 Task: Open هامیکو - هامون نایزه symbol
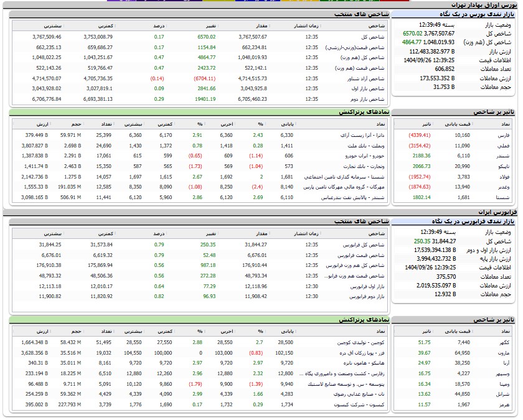364,363
